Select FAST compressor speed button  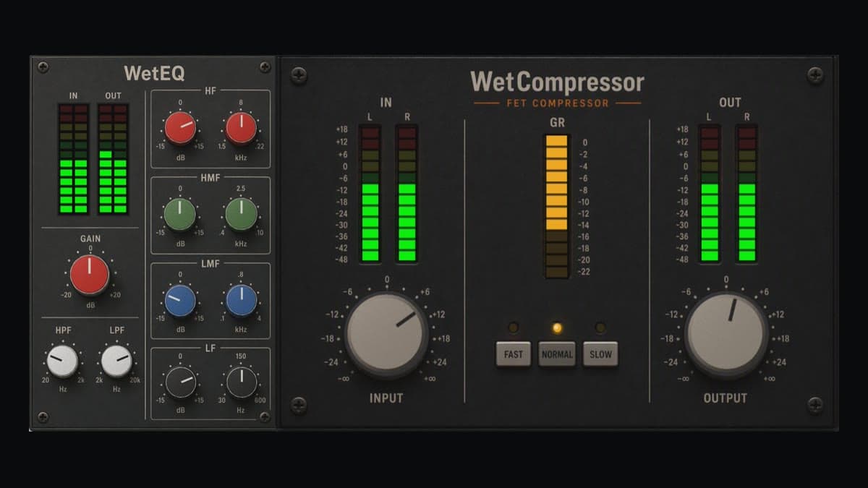tap(513, 354)
